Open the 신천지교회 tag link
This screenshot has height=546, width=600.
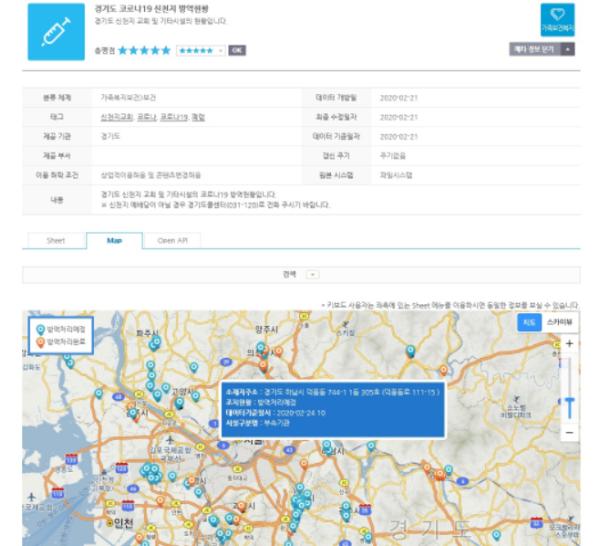click(116, 117)
